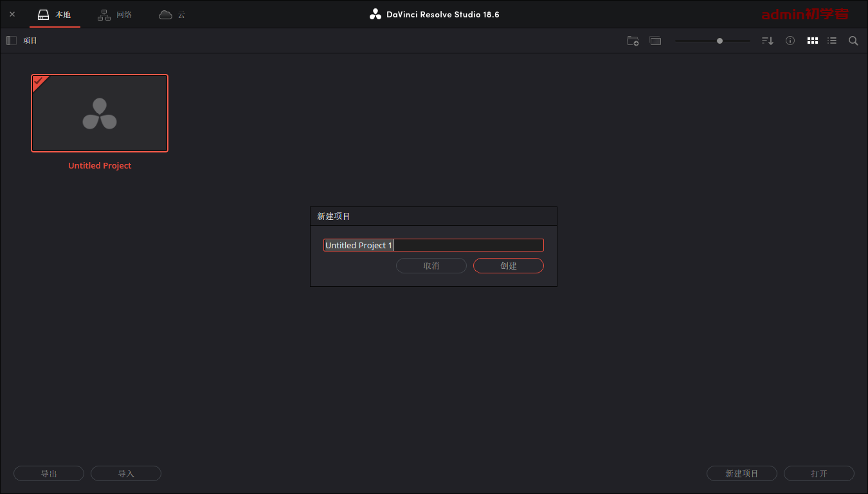Switch to list view

(x=832, y=41)
